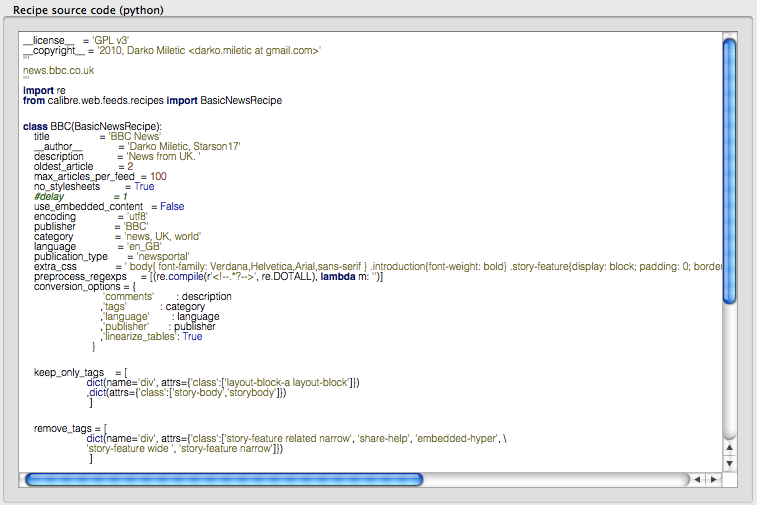Click the 'use_embedded_content = False' line

109,207
